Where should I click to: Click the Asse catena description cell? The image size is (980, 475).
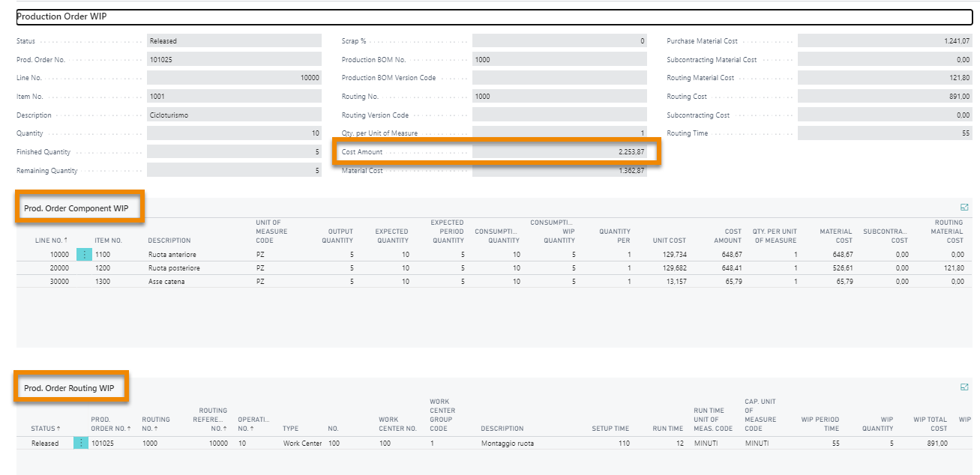click(167, 281)
